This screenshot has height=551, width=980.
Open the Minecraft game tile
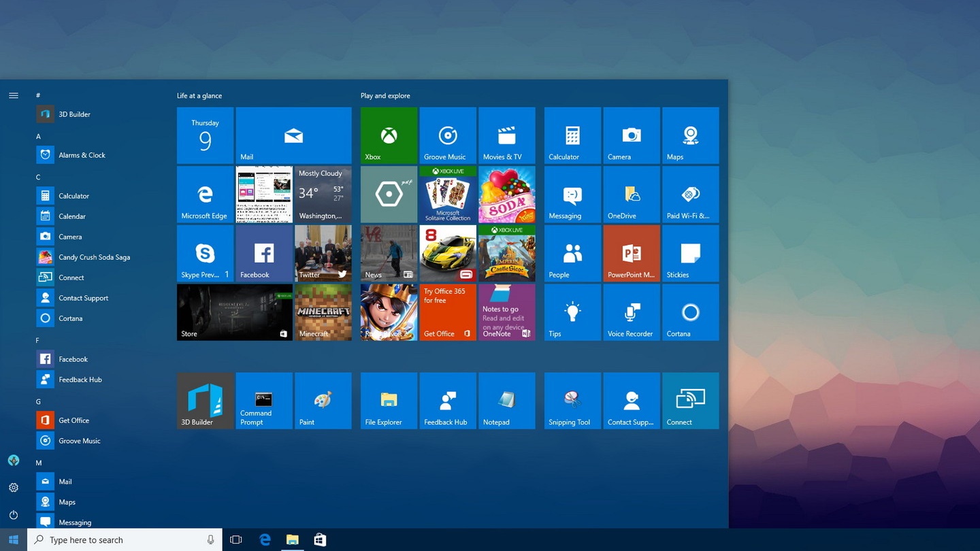(323, 312)
